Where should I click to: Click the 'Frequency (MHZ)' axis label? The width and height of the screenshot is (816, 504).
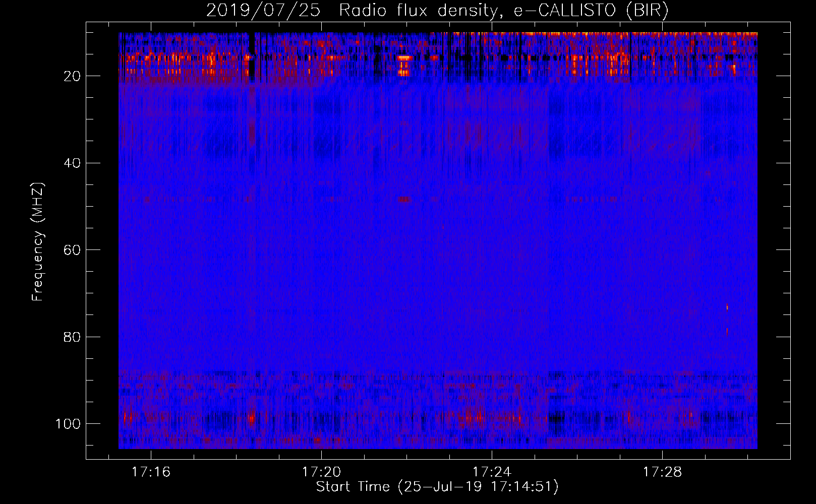pyautogui.click(x=38, y=242)
